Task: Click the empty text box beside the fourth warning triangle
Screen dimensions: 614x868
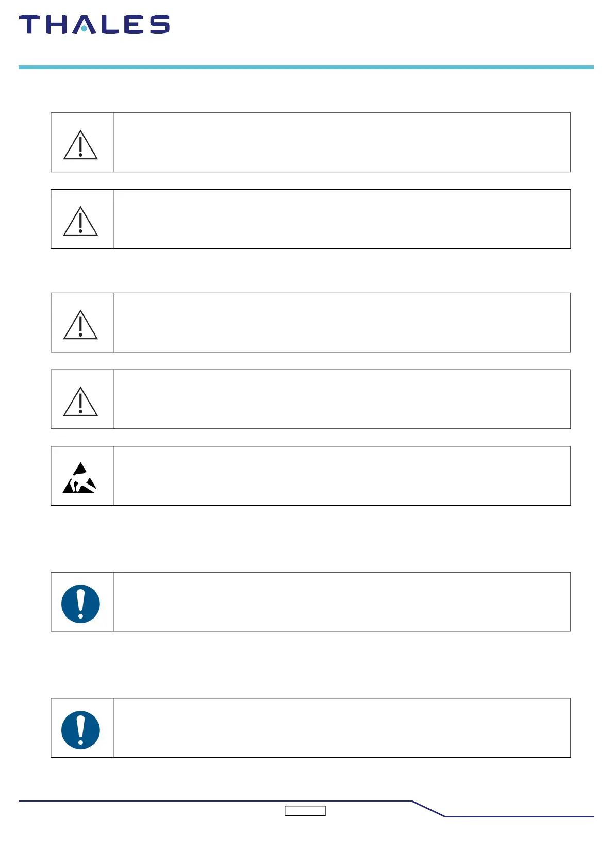Action: (341, 399)
